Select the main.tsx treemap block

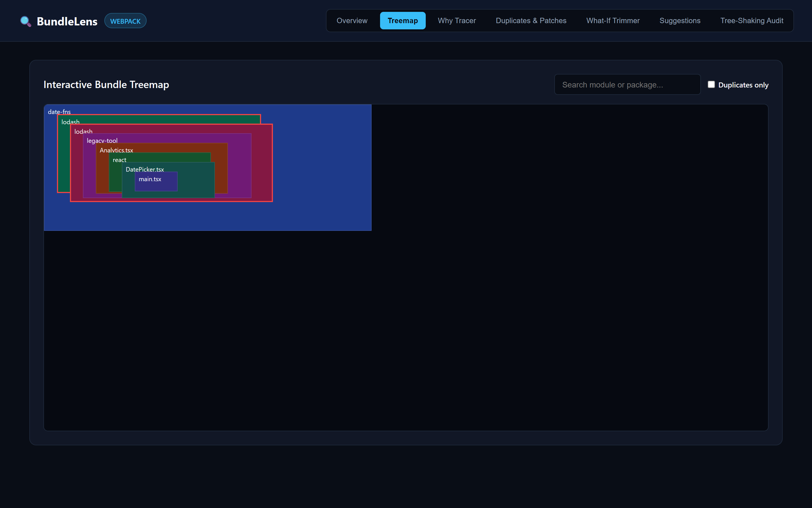[156, 181]
